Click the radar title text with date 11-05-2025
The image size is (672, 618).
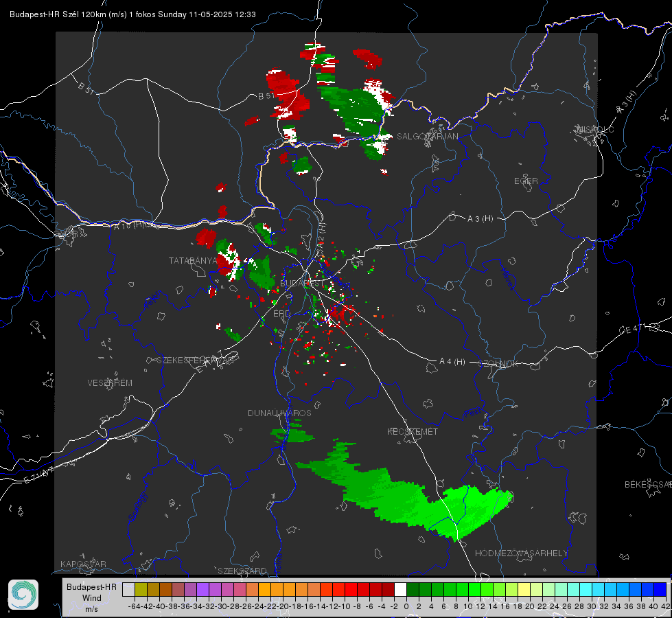(x=132, y=14)
